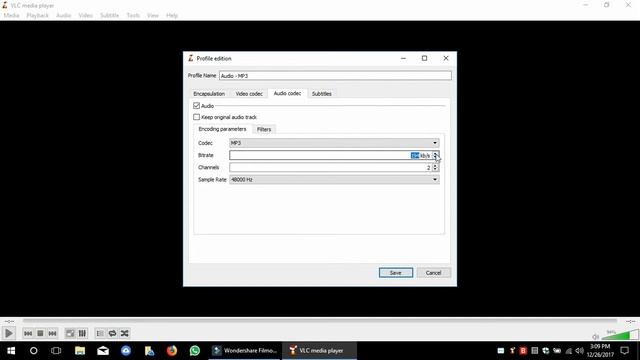Open the Subtitle menu

(110, 16)
